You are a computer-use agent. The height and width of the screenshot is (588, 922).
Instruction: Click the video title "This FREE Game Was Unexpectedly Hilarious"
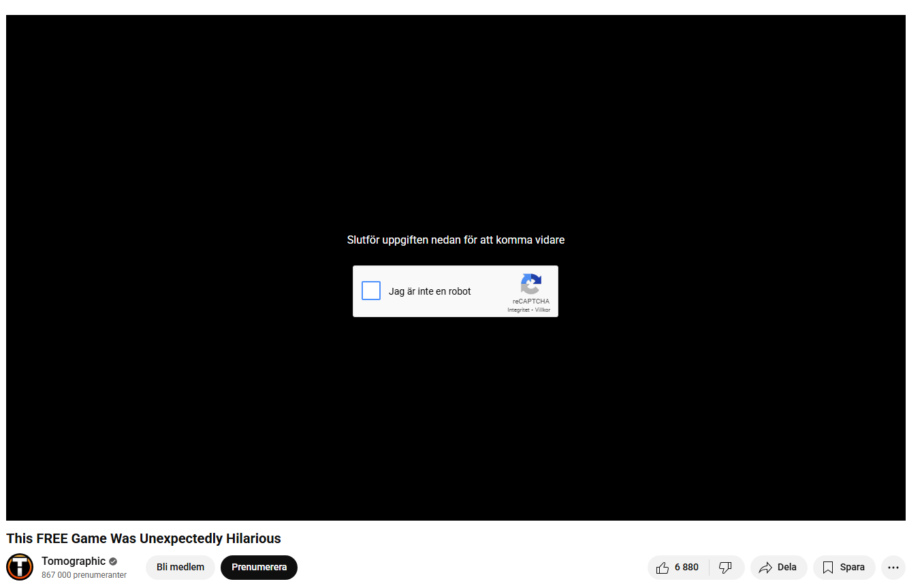coord(144,538)
